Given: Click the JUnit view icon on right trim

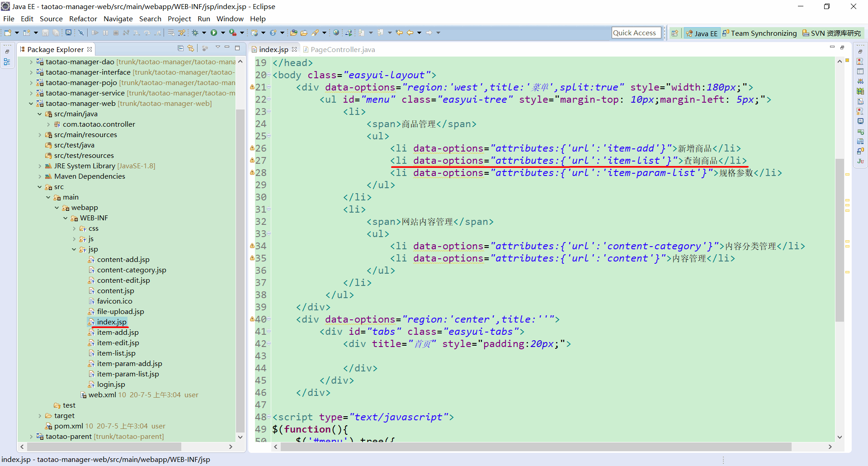Looking at the screenshot, I should [x=860, y=161].
